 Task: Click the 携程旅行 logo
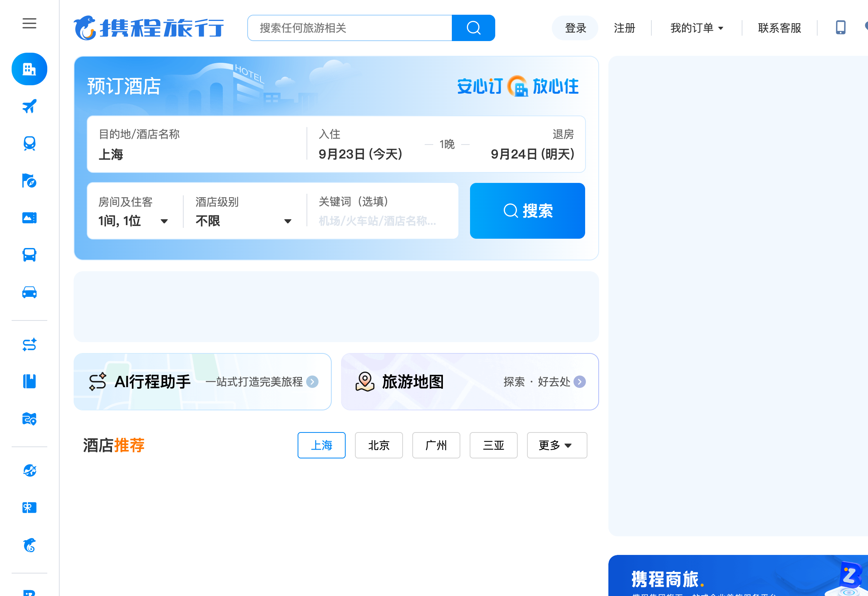[149, 28]
